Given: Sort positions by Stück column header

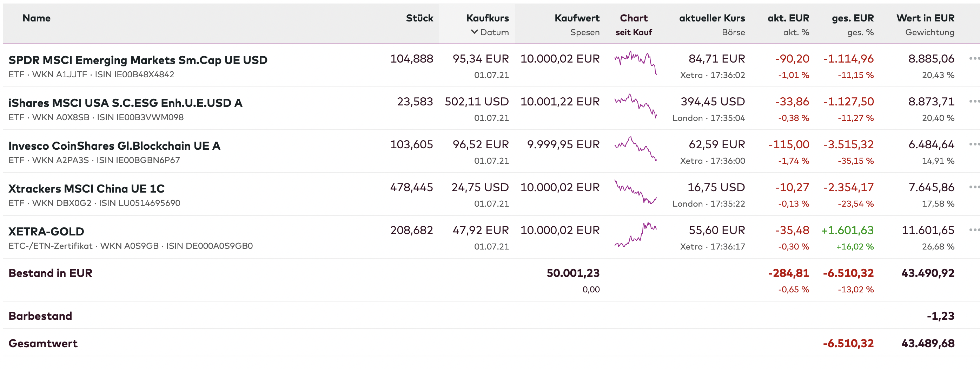Looking at the screenshot, I should [419, 18].
